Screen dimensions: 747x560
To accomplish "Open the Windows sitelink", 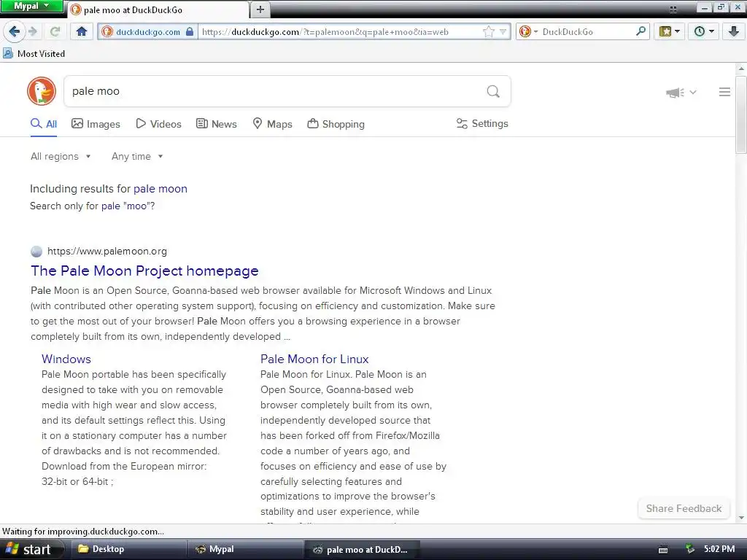I will point(66,359).
